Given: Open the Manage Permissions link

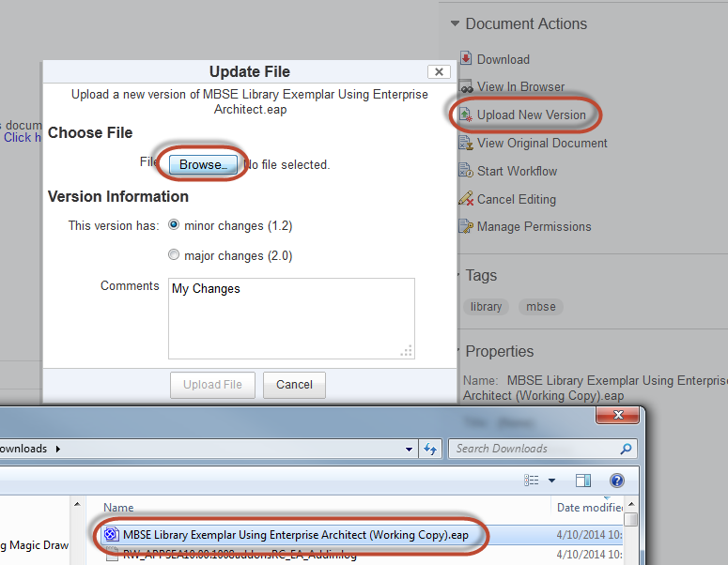Looking at the screenshot, I should coord(534,226).
